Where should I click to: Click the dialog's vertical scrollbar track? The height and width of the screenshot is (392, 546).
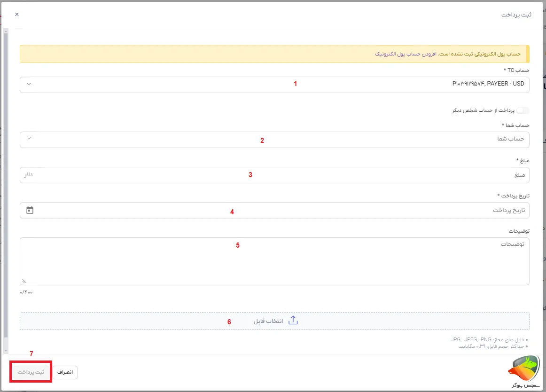coord(6,188)
